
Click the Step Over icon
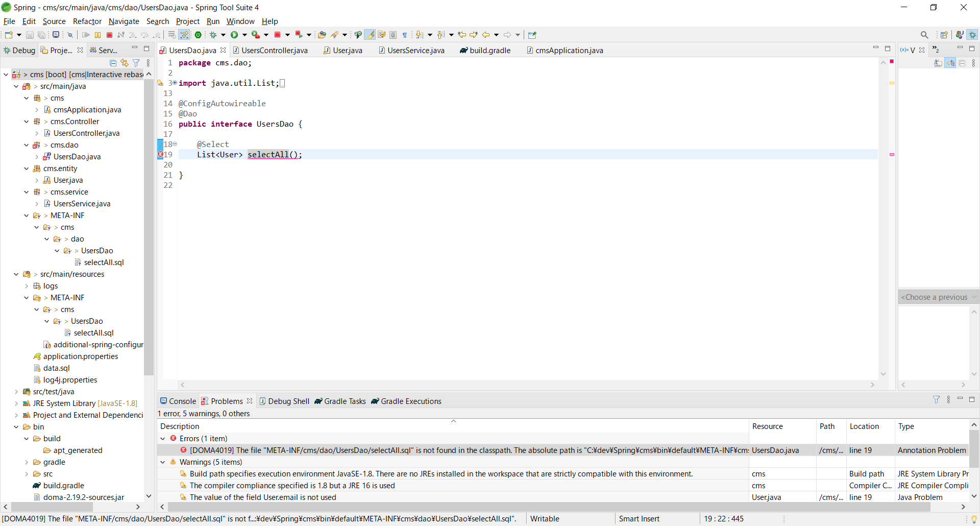tap(144, 35)
